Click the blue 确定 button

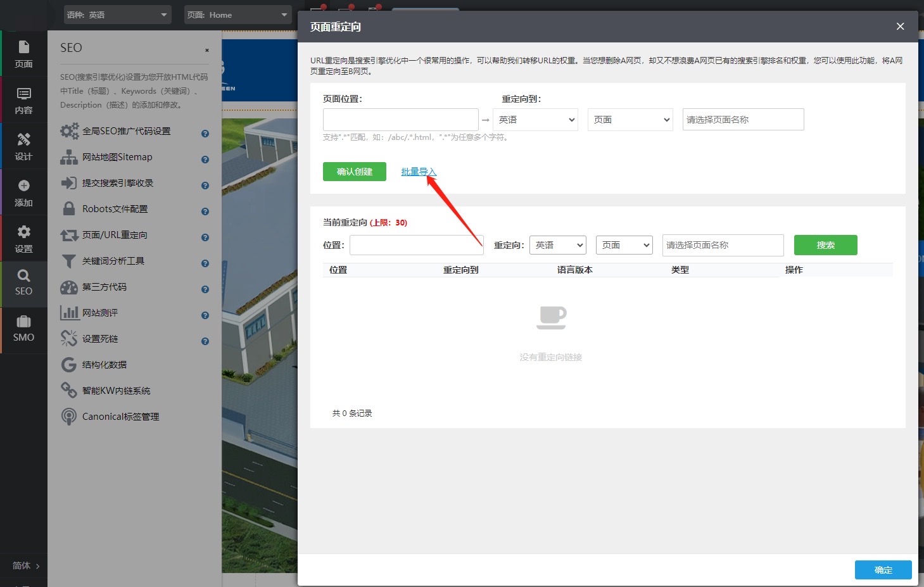(x=883, y=570)
